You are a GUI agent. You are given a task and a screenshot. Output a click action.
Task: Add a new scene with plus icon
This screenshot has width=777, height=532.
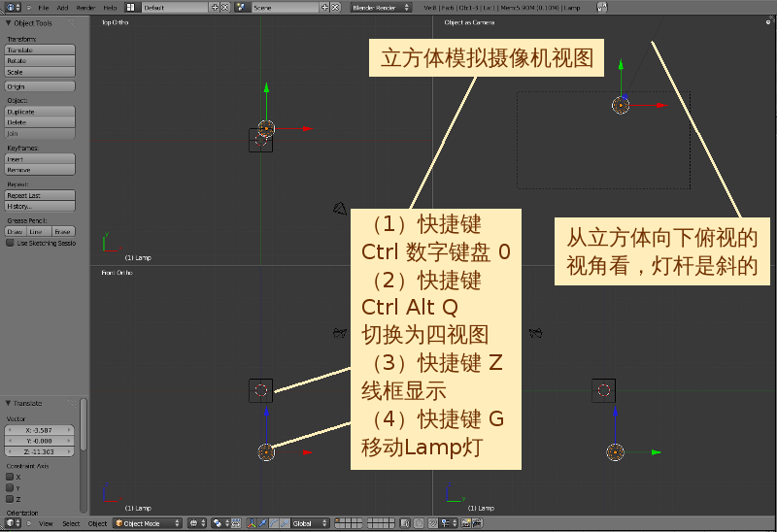(324, 8)
